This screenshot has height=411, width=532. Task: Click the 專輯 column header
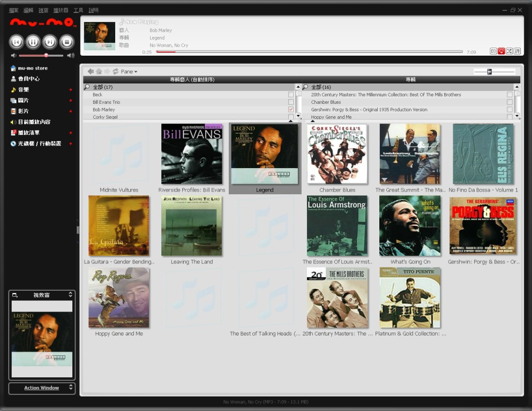point(411,80)
